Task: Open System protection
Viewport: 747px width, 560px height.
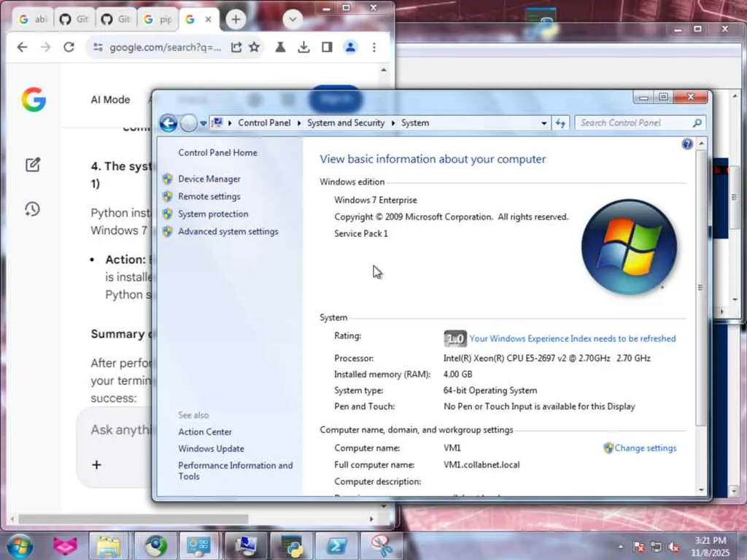Action: (x=213, y=214)
